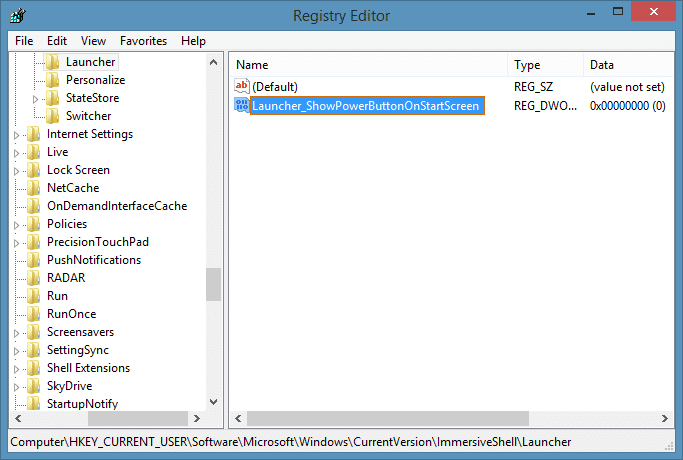
Task: Expand the SettingSync key
Action: tap(17, 351)
